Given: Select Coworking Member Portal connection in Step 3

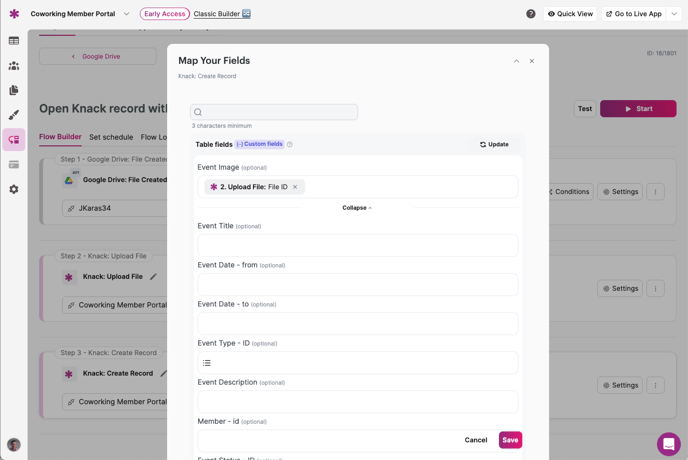Looking at the screenshot, I should (x=115, y=402).
